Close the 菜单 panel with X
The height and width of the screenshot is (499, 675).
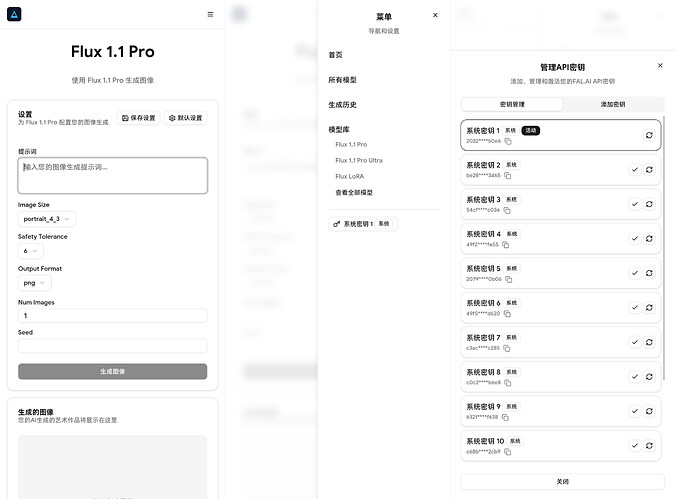click(x=435, y=15)
